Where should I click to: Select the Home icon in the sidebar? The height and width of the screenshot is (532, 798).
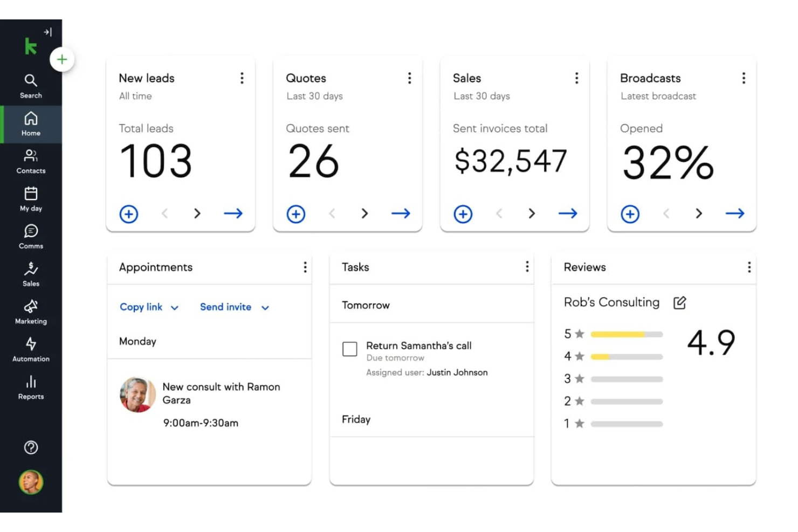click(31, 120)
